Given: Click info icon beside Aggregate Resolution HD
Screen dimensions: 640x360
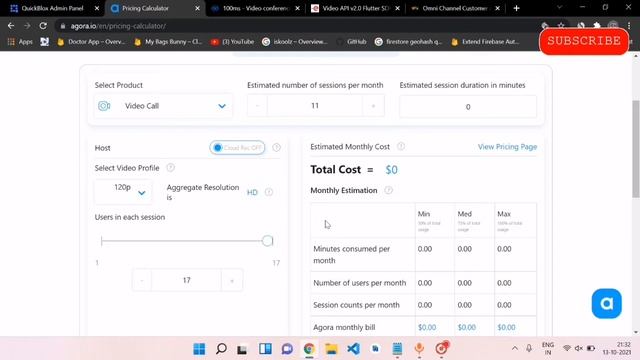Looking at the screenshot, I should tap(269, 192).
